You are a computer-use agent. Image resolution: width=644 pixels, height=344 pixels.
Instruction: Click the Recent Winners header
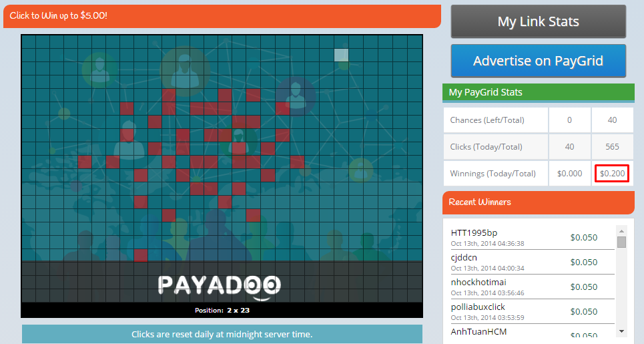pos(538,202)
